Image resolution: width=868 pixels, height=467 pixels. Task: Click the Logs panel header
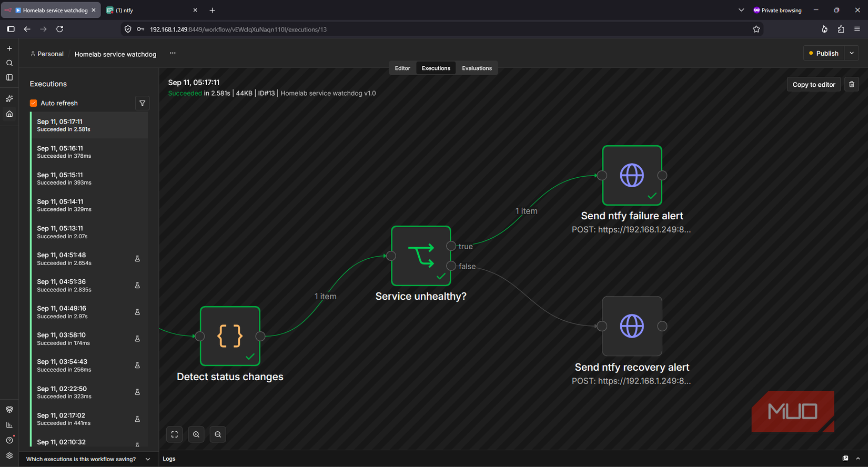point(169,459)
